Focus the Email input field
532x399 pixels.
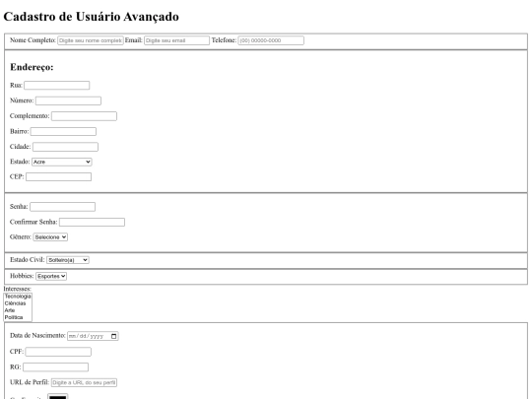[x=176, y=40]
